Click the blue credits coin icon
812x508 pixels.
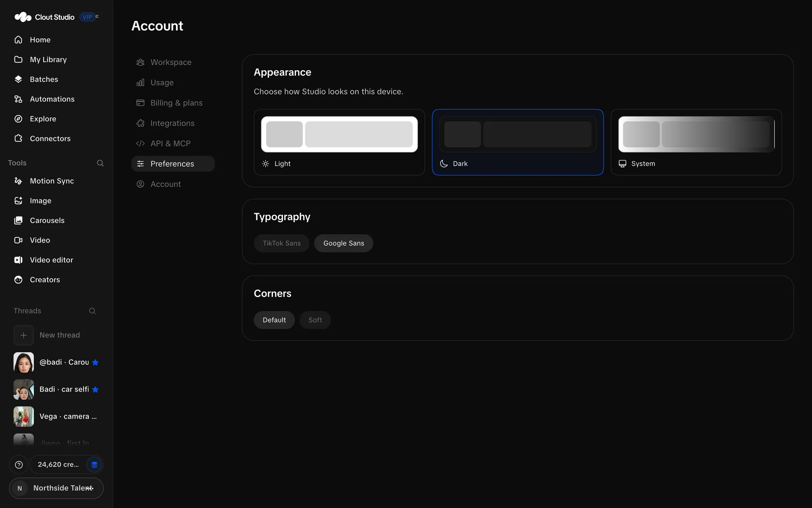(x=94, y=465)
